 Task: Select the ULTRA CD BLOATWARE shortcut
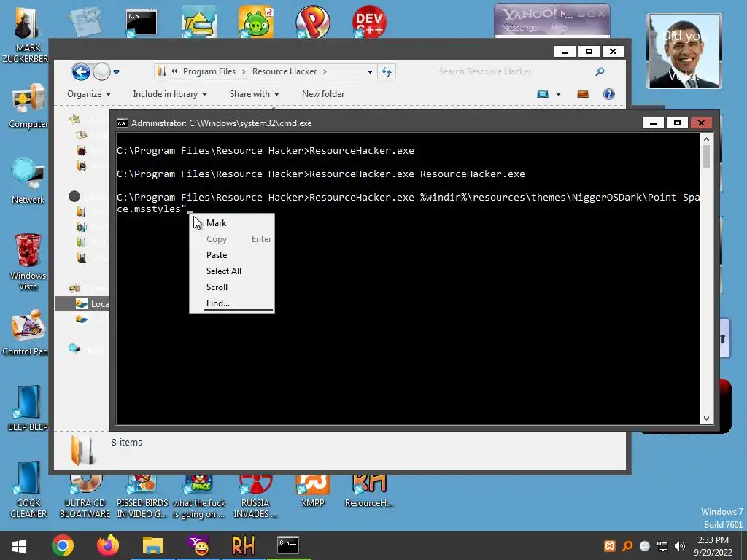point(85,497)
